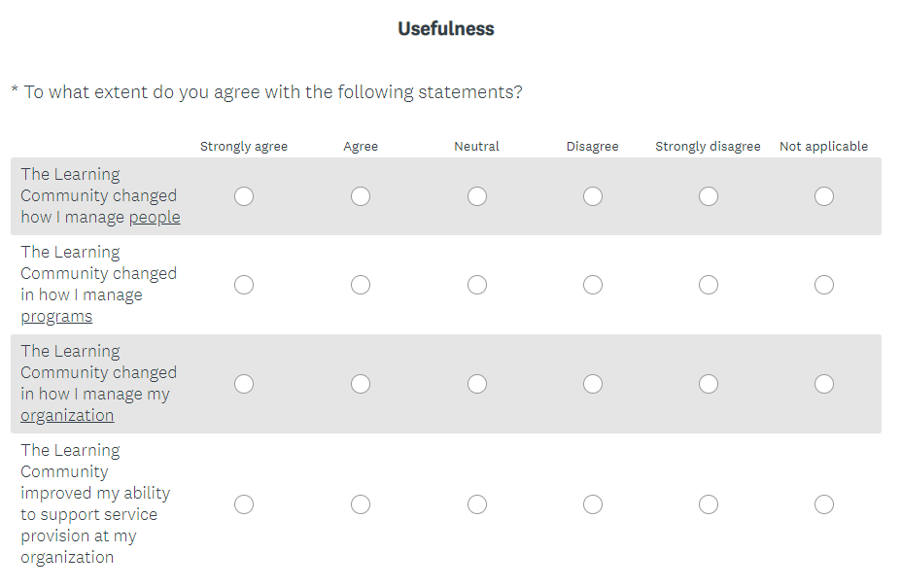Select Strongly agree for managing my organization
901x588 pixels.
coord(244,384)
